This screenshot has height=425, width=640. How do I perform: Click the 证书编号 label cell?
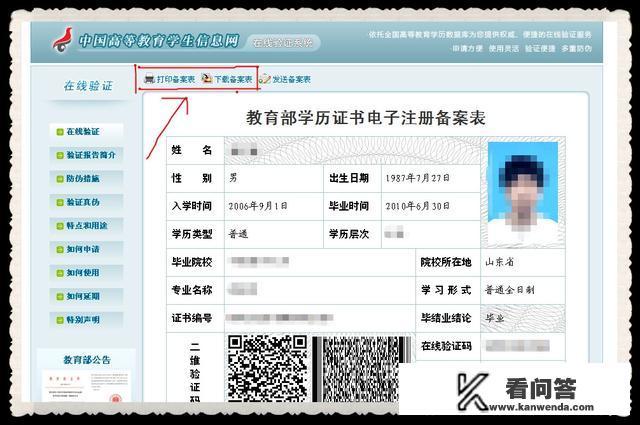click(196, 318)
